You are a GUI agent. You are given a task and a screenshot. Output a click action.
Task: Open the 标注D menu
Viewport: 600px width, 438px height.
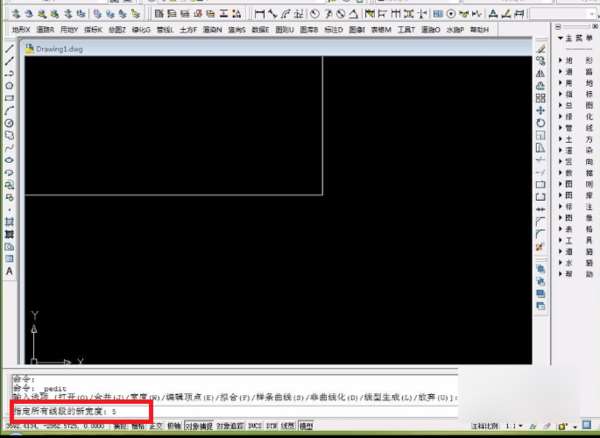coord(333,29)
